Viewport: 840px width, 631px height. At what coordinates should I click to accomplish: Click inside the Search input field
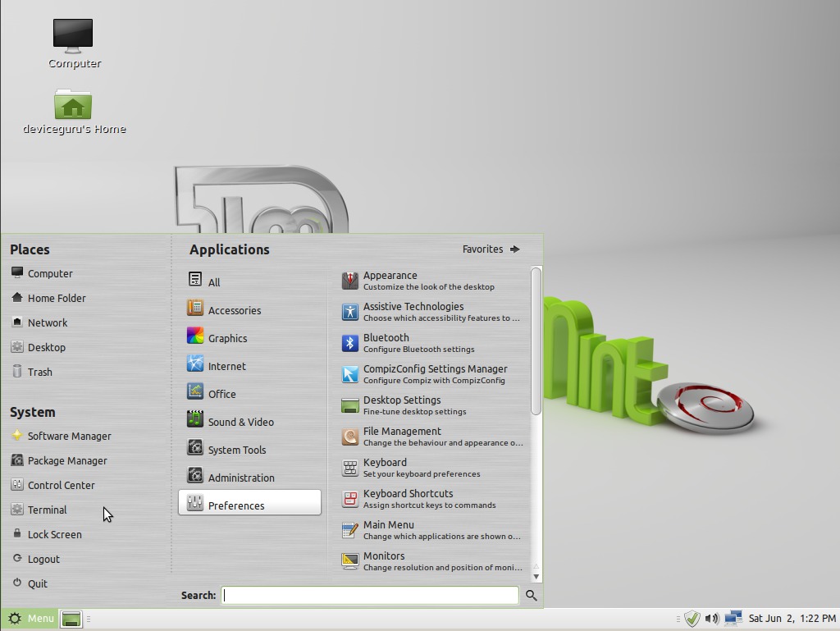point(370,595)
